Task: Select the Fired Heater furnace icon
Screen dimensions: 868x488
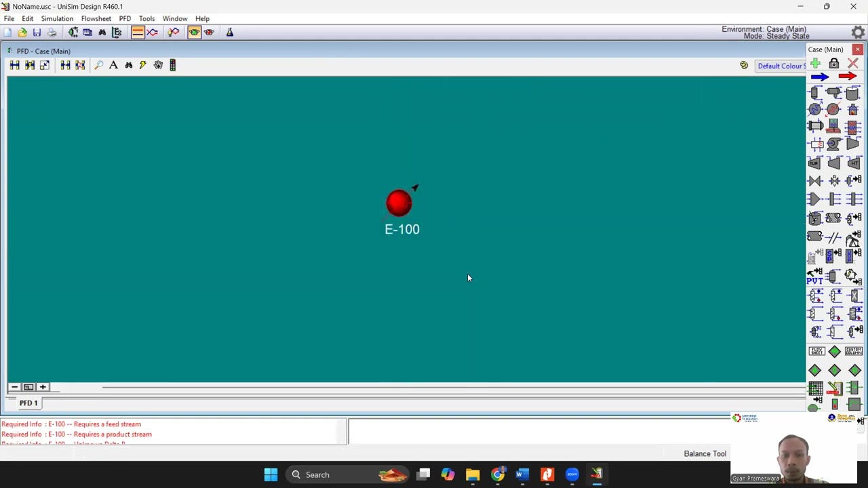Action: coord(853,108)
